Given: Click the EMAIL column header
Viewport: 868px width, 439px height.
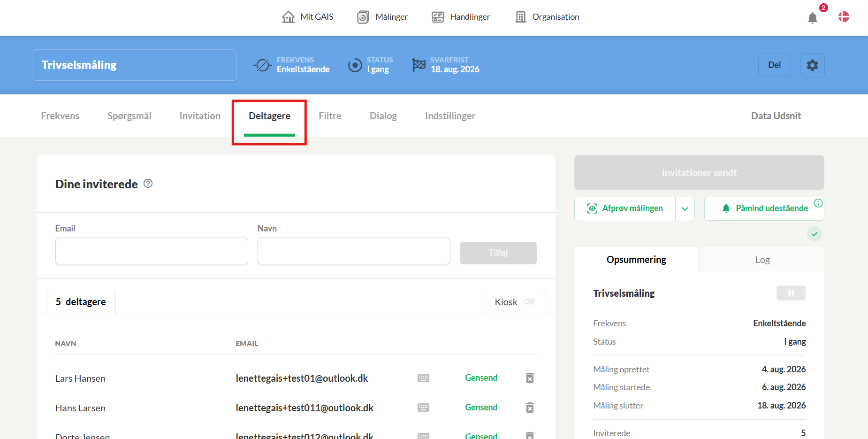Looking at the screenshot, I should pyautogui.click(x=247, y=344).
